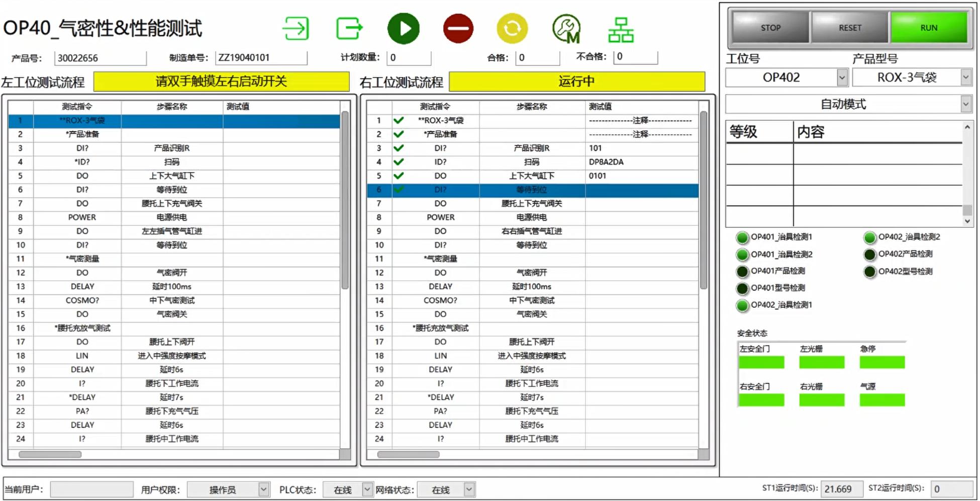Click OP402_治具检测2 indicator light
The width and height of the screenshot is (980, 501).
[x=870, y=237]
